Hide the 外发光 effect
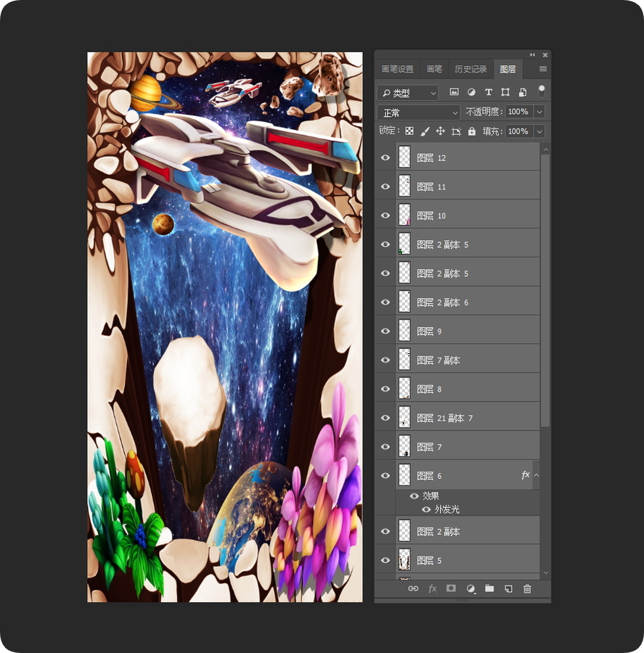 point(426,509)
